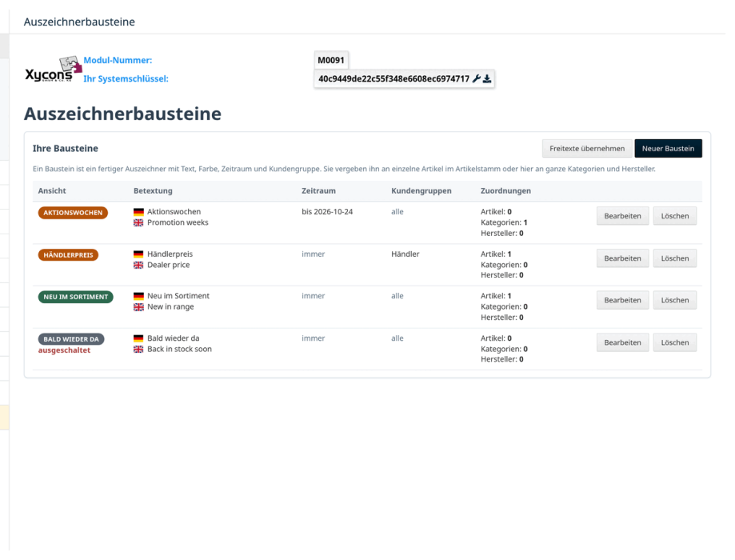Click 'alle' in the Bald wieder da row
This screenshot has width=735, height=560.
[x=397, y=338]
